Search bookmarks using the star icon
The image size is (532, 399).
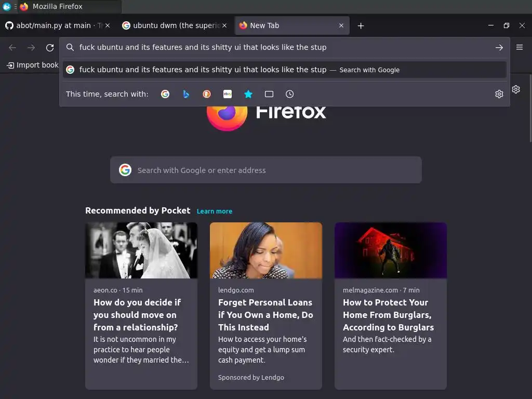(248, 94)
